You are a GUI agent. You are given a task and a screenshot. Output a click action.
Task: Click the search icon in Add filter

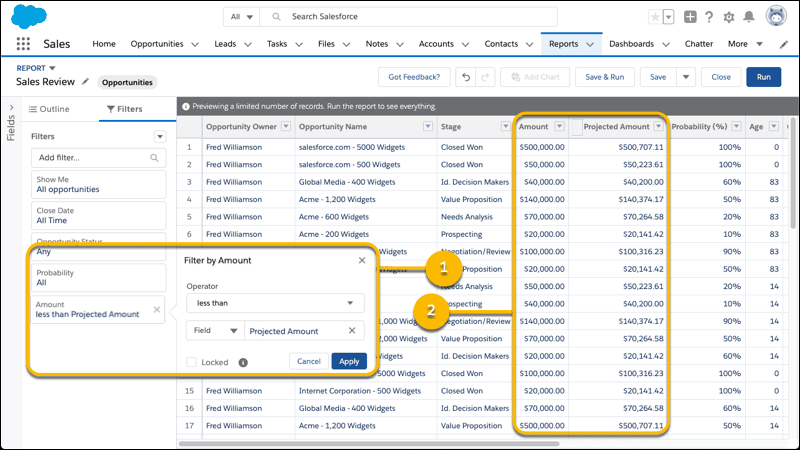tap(154, 158)
